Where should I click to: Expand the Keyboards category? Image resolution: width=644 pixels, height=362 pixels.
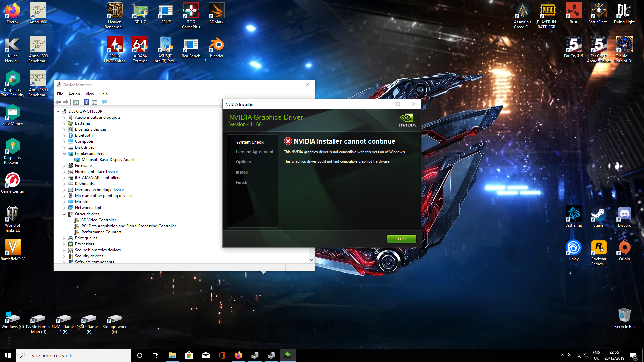[64, 184]
